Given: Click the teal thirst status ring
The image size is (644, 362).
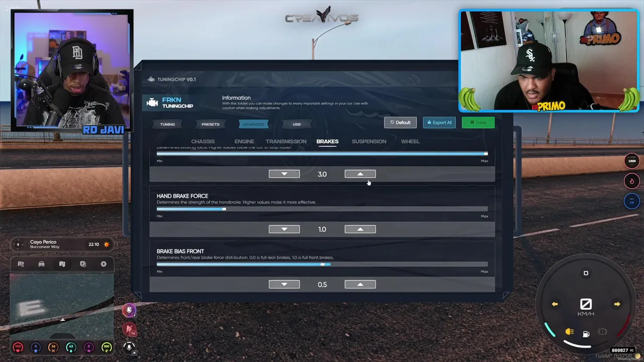Looking at the screenshot, I should 71,347.
